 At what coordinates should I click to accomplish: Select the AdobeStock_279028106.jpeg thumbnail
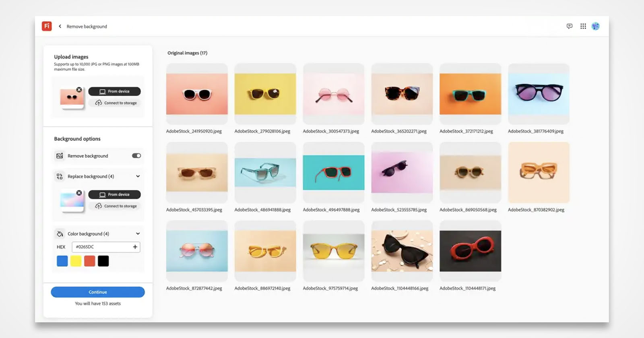(x=265, y=94)
